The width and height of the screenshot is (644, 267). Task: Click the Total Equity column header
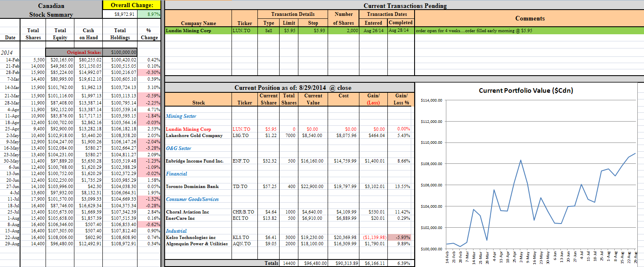click(x=60, y=34)
